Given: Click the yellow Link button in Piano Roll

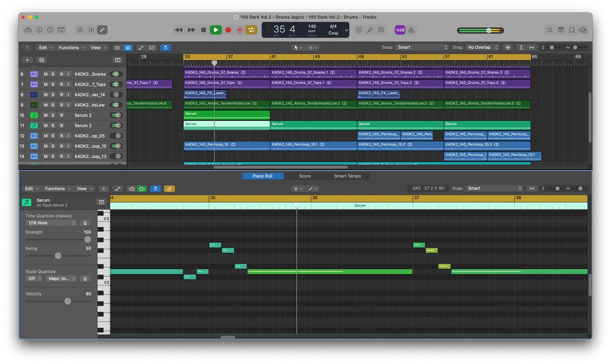Looking at the screenshot, I should pos(169,189).
